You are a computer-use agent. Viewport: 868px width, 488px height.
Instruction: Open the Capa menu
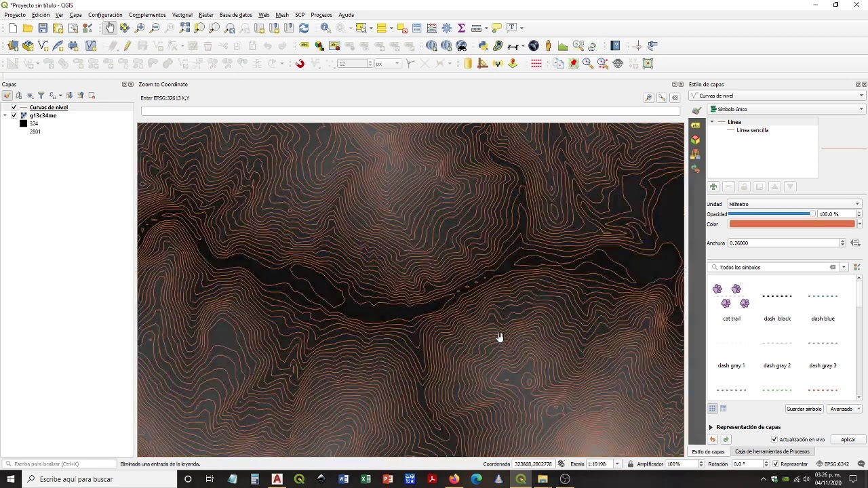pos(75,15)
